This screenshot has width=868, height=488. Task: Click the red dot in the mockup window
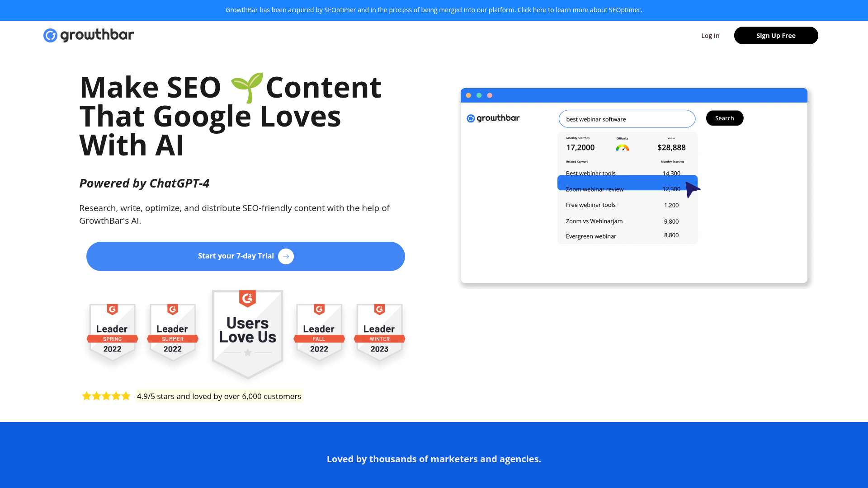pyautogui.click(x=490, y=95)
